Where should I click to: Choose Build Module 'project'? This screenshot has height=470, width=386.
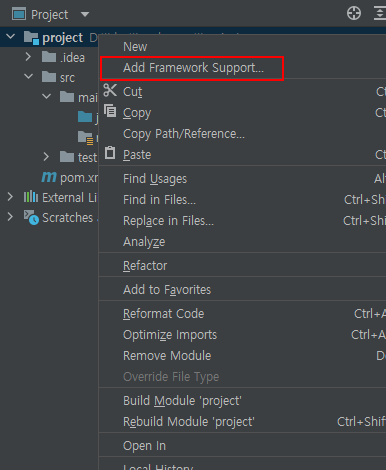tap(243, 401)
